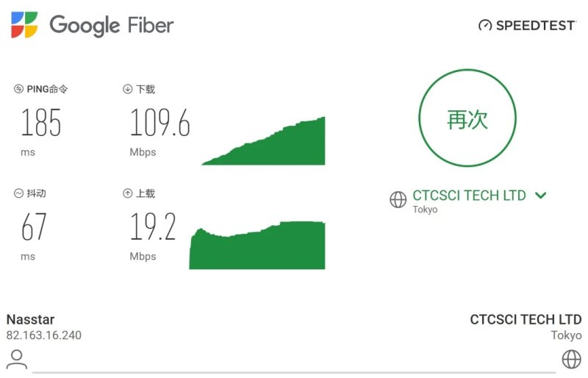Start test again with 再次 button
The width and height of the screenshot is (588, 378).
click(467, 118)
